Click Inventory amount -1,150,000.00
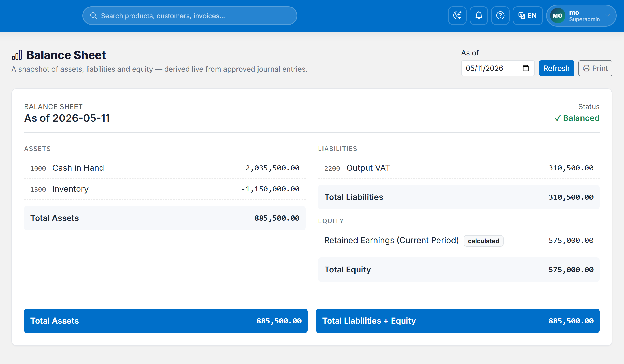624x364 pixels. (270, 189)
